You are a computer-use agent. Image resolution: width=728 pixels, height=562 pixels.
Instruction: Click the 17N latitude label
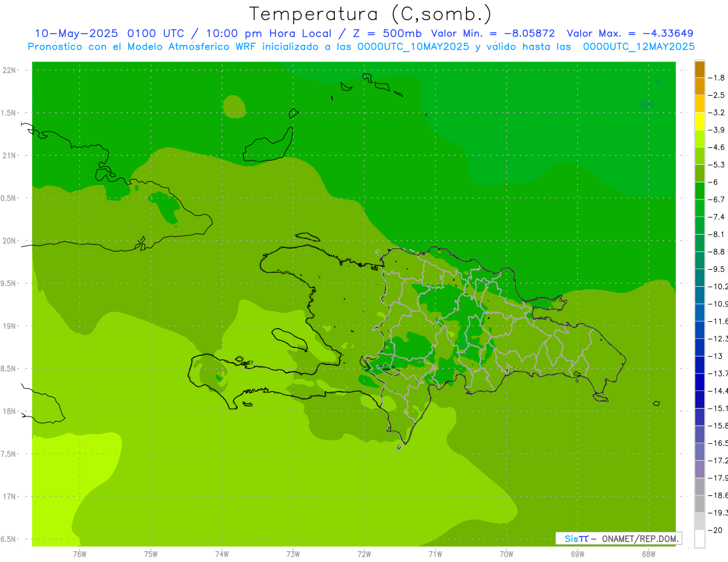[10, 497]
